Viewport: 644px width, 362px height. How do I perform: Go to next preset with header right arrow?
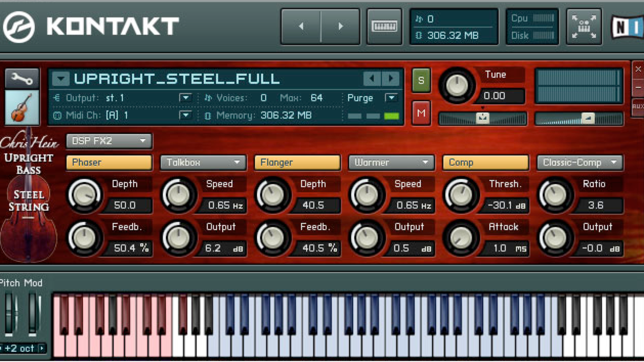tap(340, 26)
